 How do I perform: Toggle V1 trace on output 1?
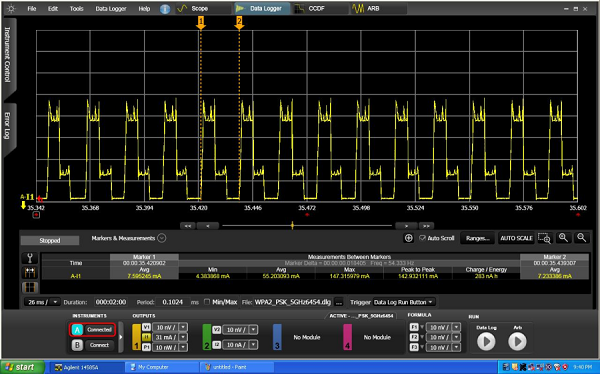[147, 327]
